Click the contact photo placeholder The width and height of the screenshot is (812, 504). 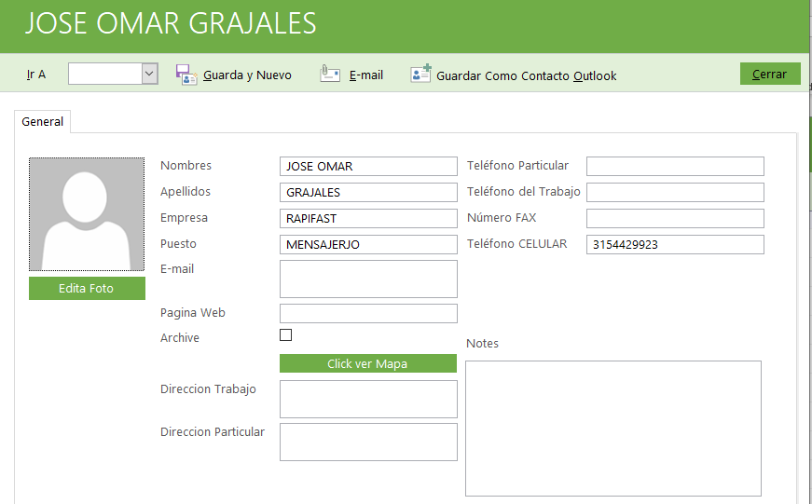pos(87,214)
